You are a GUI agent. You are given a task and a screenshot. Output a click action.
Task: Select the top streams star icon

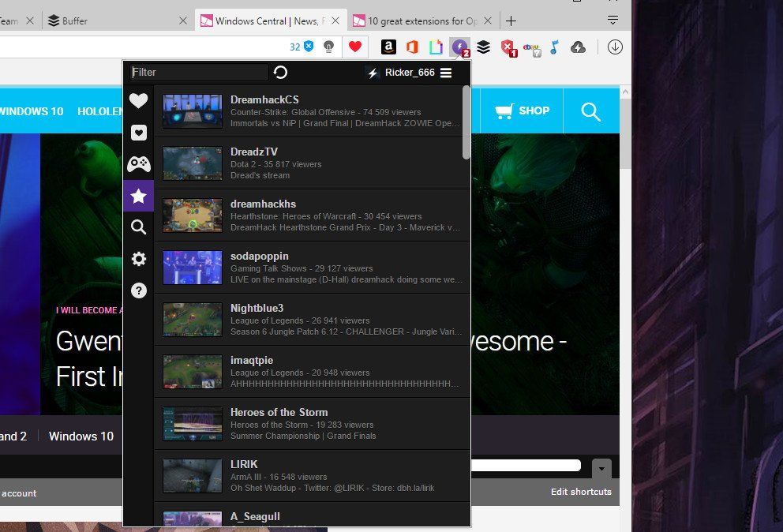click(138, 195)
